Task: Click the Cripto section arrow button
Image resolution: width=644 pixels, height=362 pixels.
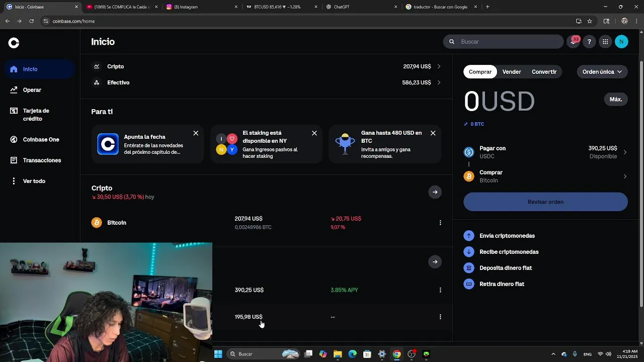Action: coord(435,192)
